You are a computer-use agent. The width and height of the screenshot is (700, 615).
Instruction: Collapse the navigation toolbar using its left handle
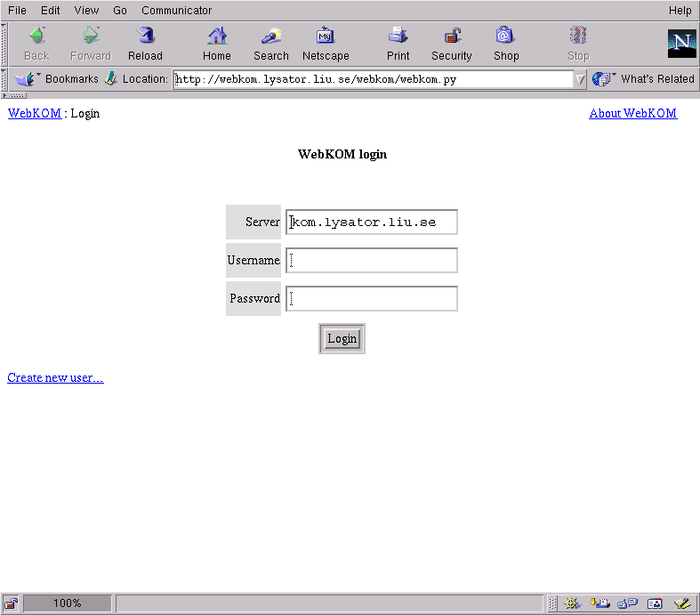coord(4,44)
